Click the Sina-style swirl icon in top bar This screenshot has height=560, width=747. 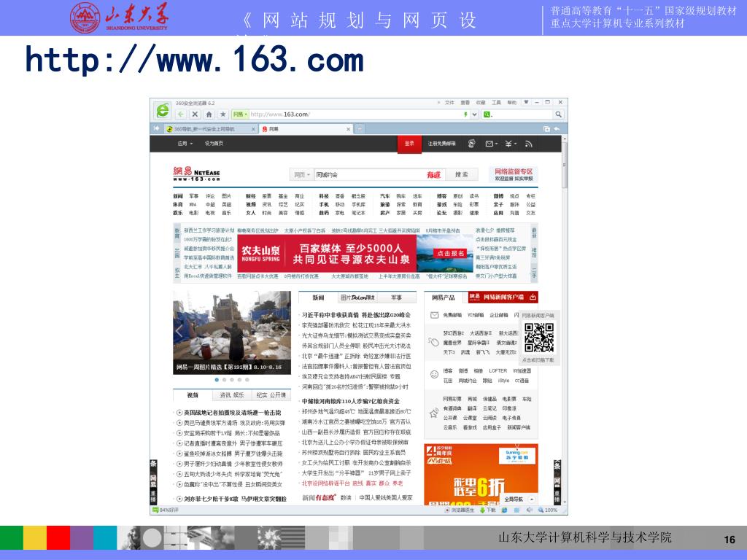click(471, 144)
